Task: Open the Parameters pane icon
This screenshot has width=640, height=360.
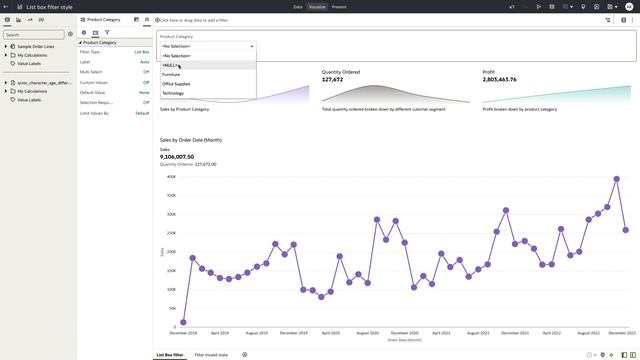Action: tap(41, 20)
